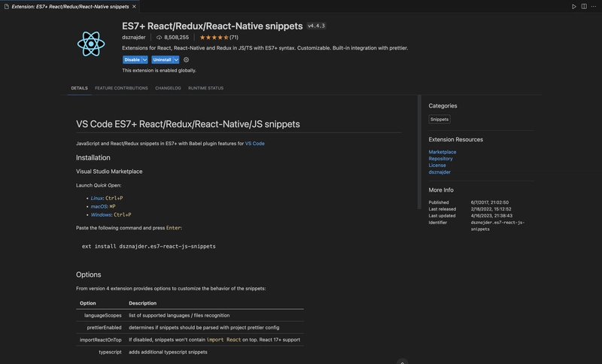Click the Description column header
Viewport: 602px width, 364px height.
coord(142,303)
